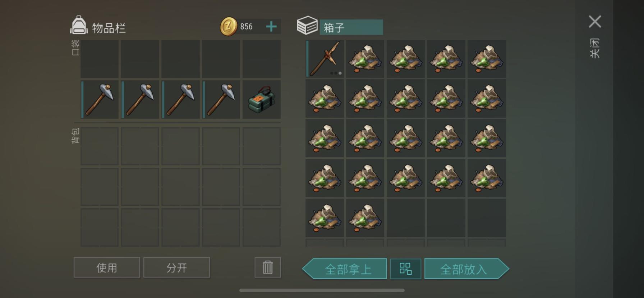Image resolution: width=644 pixels, height=298 pixels.
Task: Click the 使用 (Use) button
Action: [x=107, y=267]
